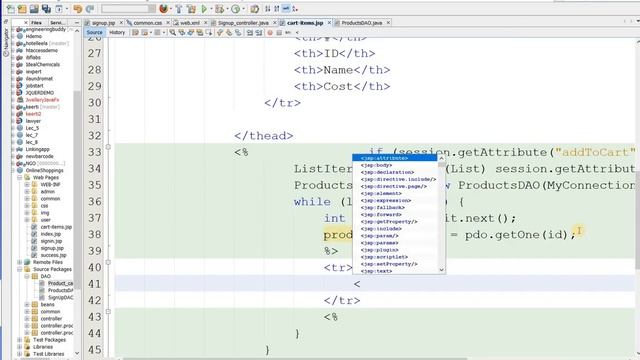The height and width of the screenshot is (360, 640).
Task: Click the projects tree scroll down arrow
Action: [x=77, y=353]
